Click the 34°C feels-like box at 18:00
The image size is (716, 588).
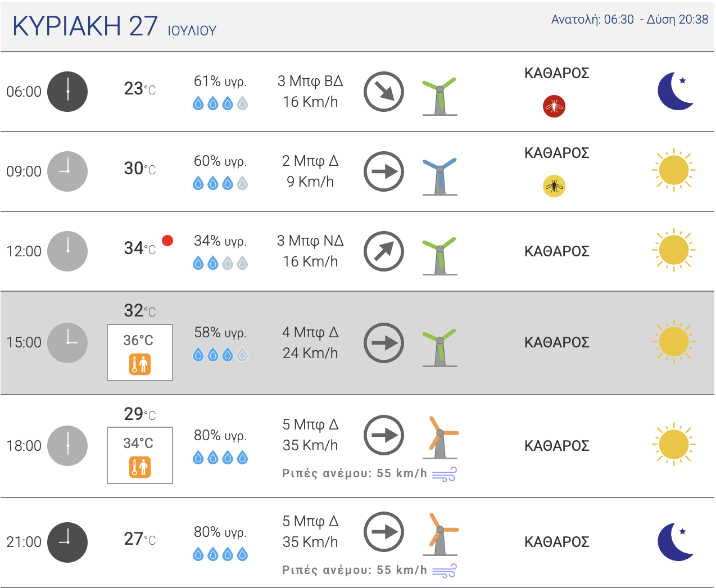(140, 455)
